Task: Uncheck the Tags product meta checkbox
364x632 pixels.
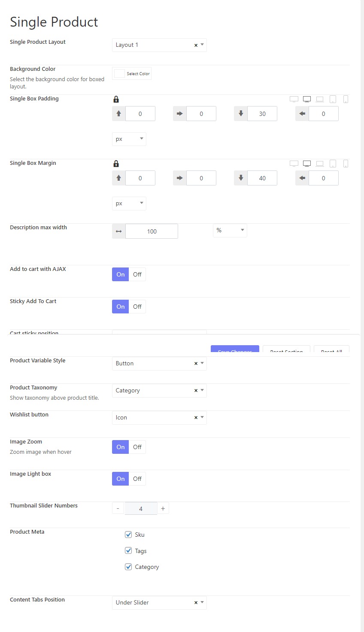Action: click(128, 550)
